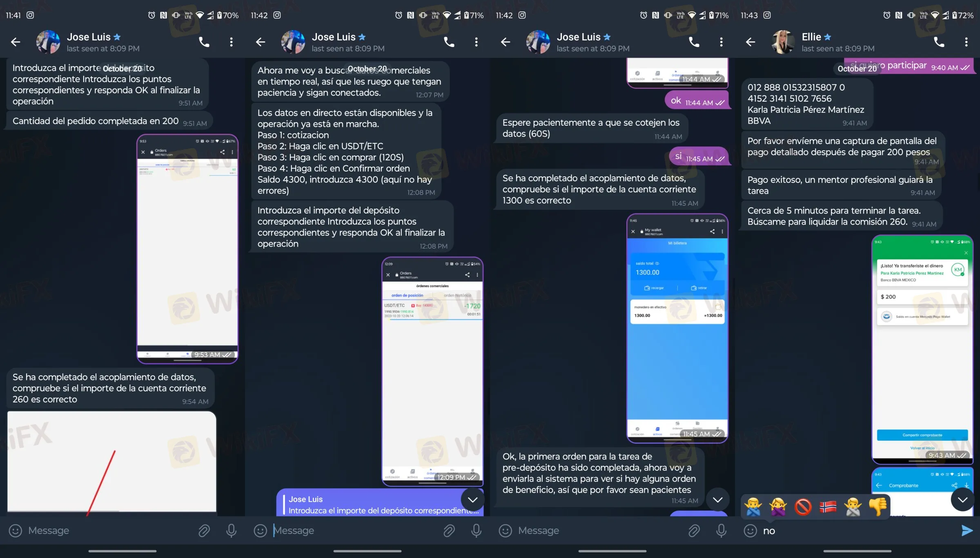
Task: Attach a file in the second chat
Action: [449, 530]
